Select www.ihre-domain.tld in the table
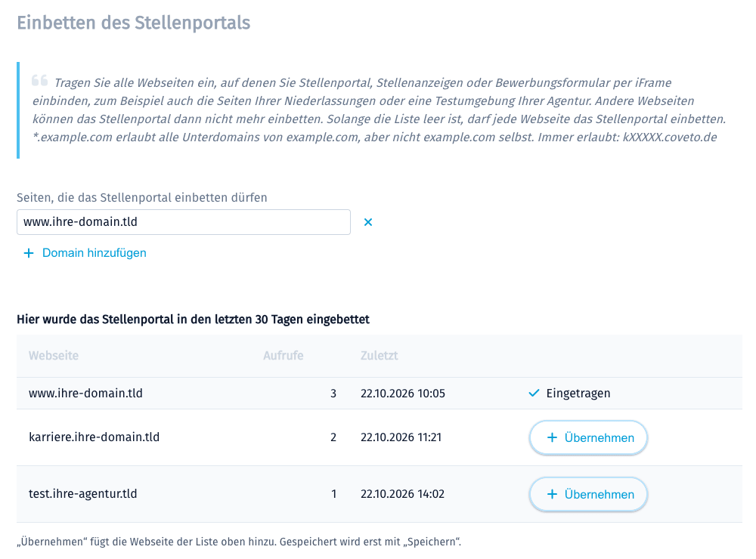 86,394
